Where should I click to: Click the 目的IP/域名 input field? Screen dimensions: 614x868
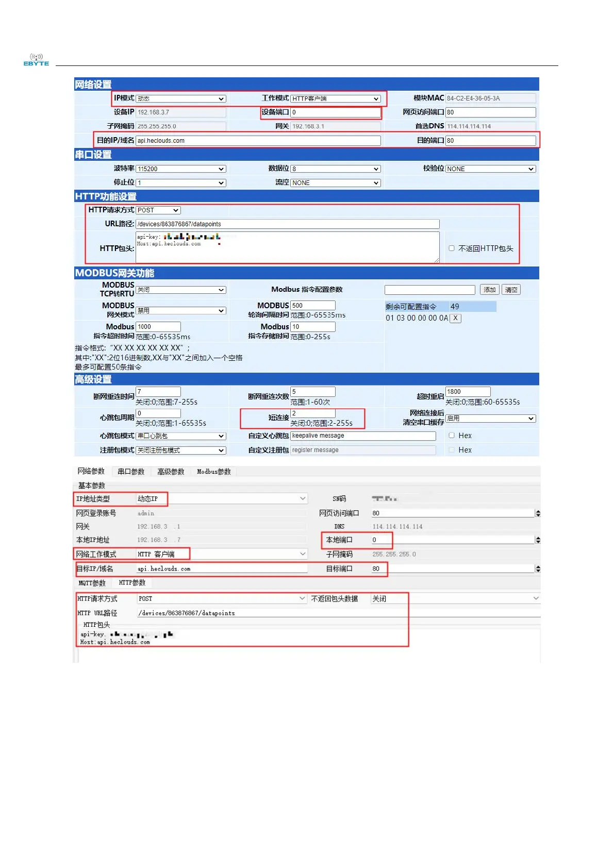coord(258,140)
